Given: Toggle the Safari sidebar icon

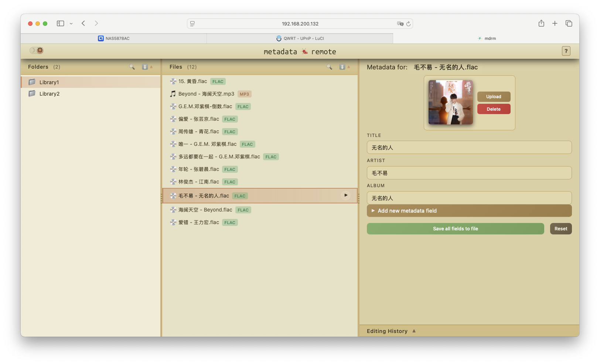Looking at the screenshot, I should (x=60, y=24).
